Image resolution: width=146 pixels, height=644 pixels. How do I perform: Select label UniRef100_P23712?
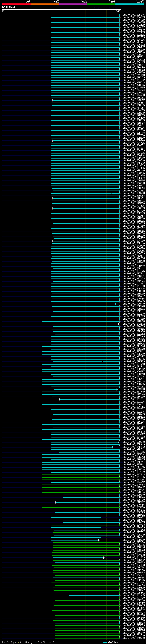coord(134,100)
